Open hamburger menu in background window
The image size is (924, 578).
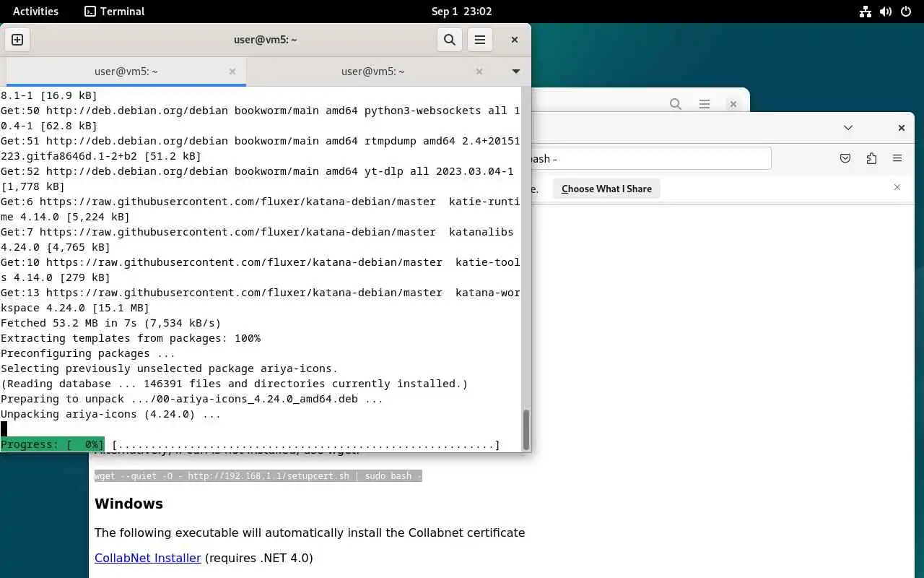705,104
